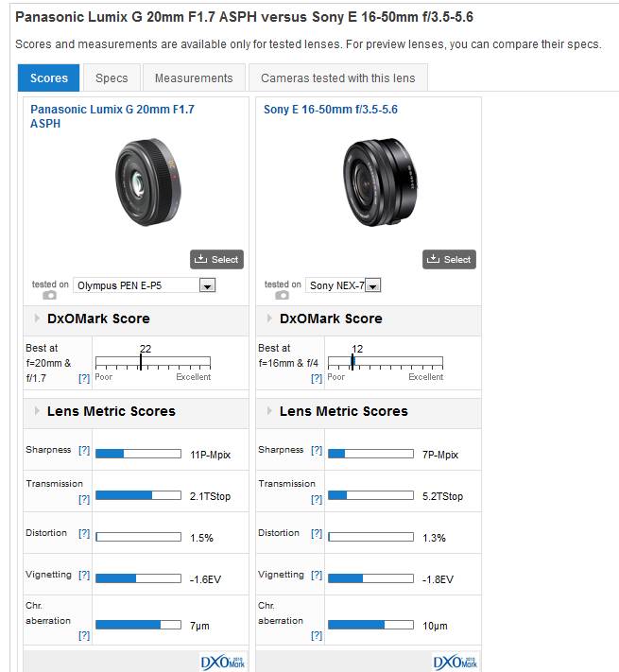Open Cameras tested with this lens tab

coord(336,78)
